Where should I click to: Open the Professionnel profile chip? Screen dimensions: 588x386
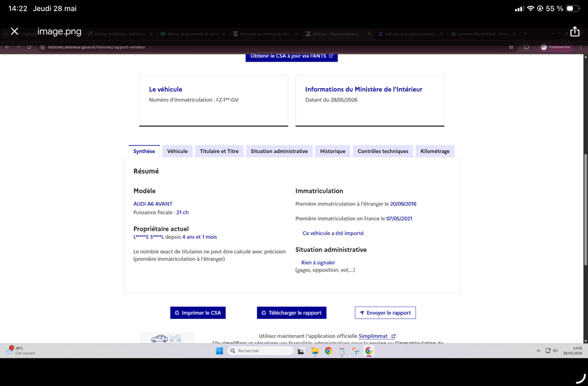[556, 47]
